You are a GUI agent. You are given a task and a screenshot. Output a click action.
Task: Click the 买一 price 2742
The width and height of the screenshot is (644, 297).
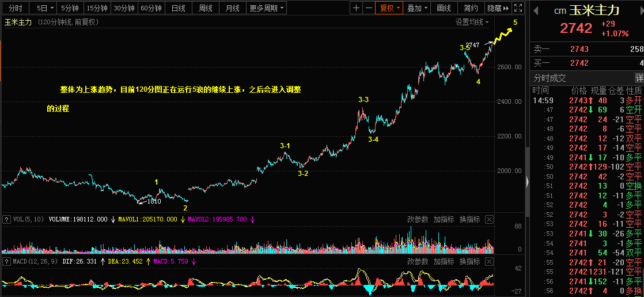tap(579, 63)
